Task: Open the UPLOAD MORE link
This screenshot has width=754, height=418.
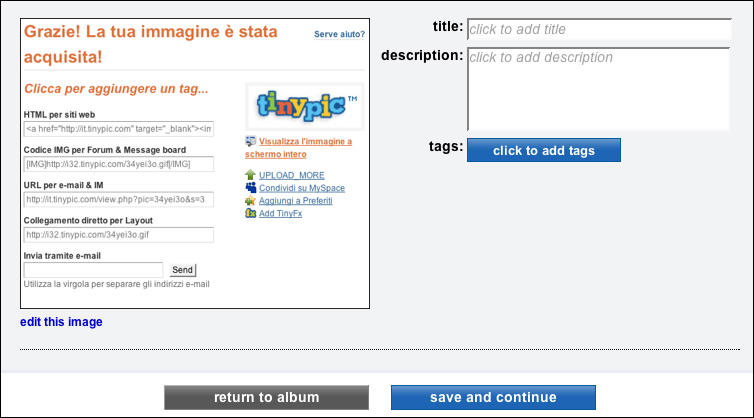Action: point(291,175)
